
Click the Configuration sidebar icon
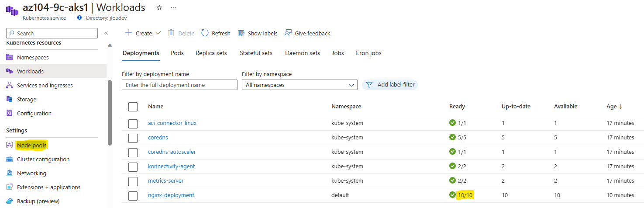9,113
